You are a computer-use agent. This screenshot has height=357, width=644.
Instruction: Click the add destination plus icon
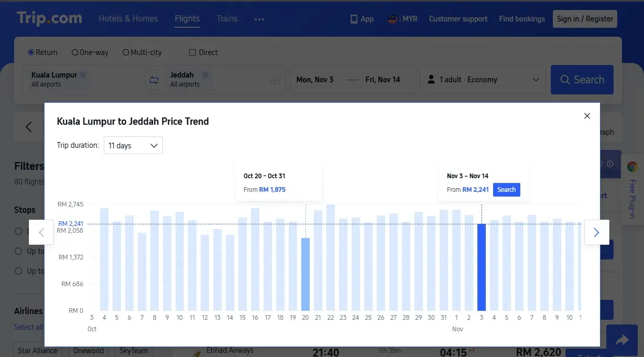coord(276,80)
